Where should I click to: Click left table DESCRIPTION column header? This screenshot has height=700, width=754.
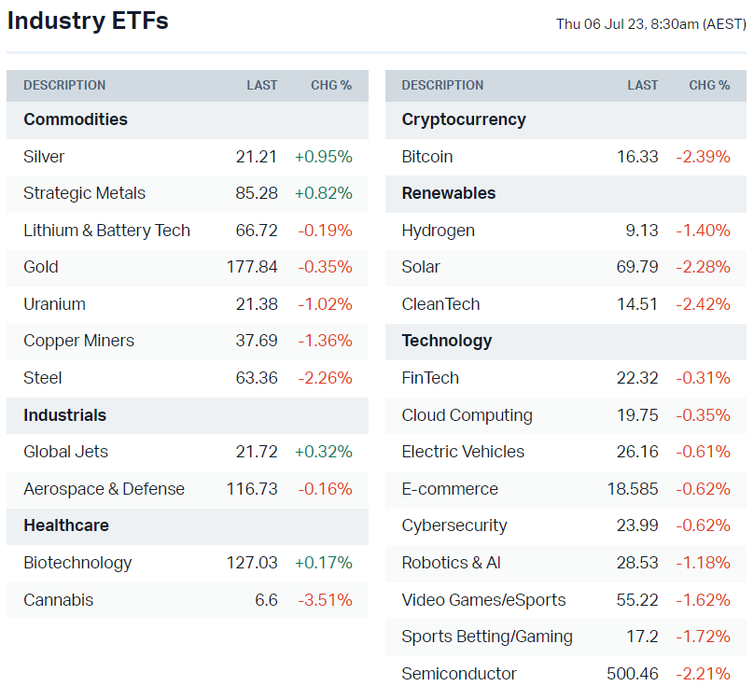click(x=64, y=85)
